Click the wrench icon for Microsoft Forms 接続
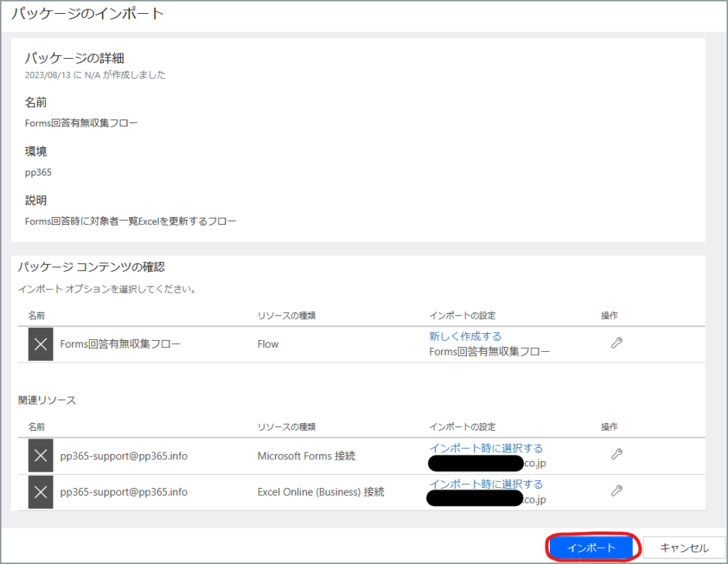The width and height of the screenshot is (728, 564). click(x=616, y=455)
